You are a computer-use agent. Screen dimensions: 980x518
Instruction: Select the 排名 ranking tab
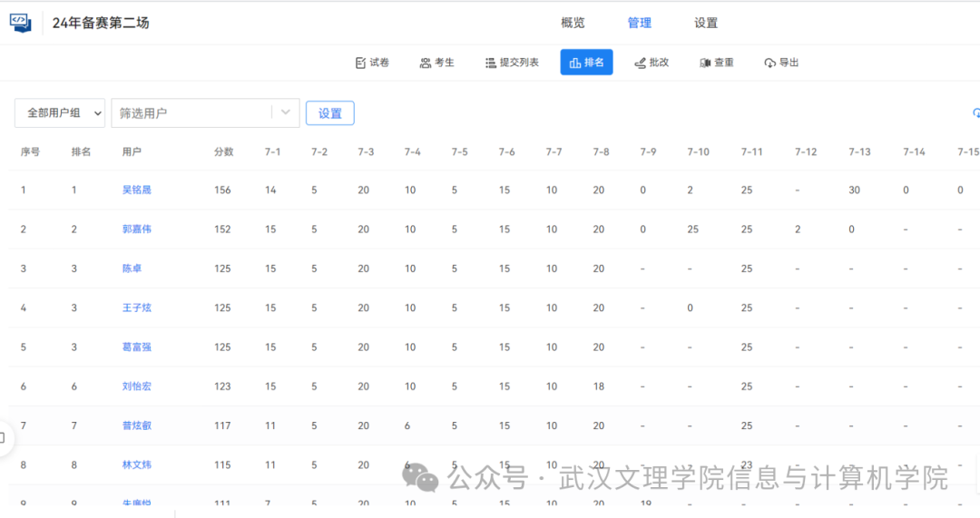[x=586, y=63]
